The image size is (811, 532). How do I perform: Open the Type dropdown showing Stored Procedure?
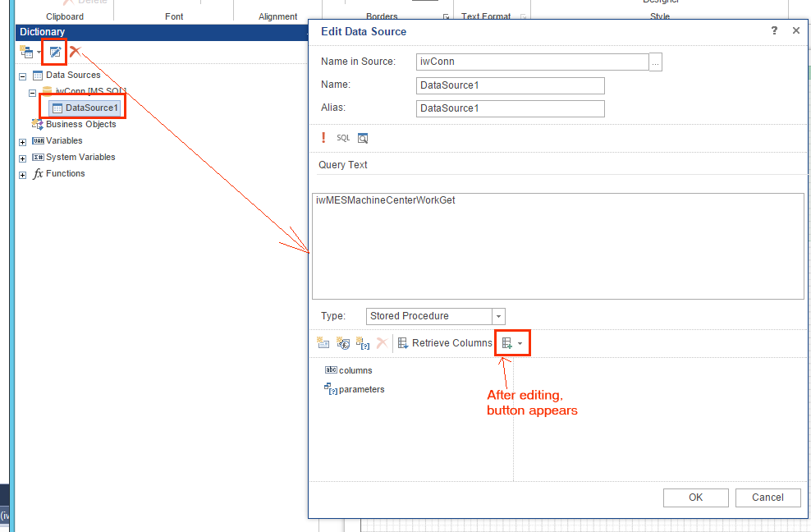click(x=498, y=316)
